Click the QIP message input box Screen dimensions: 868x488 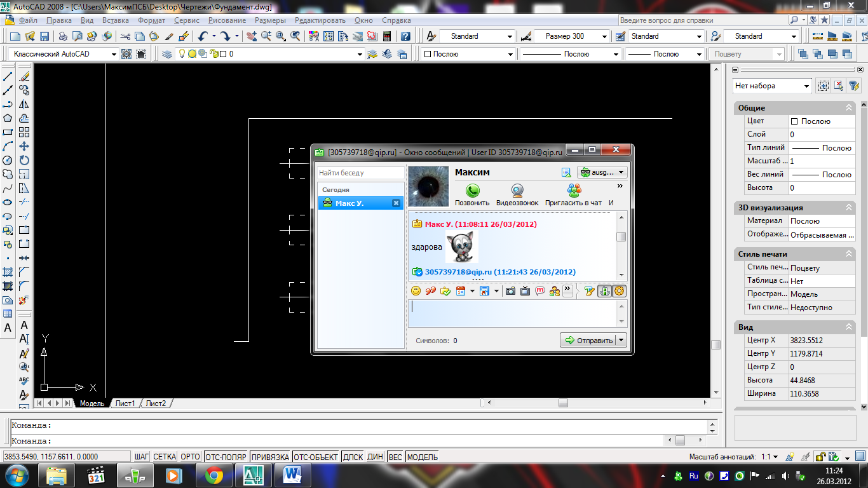tap(513, 314)
